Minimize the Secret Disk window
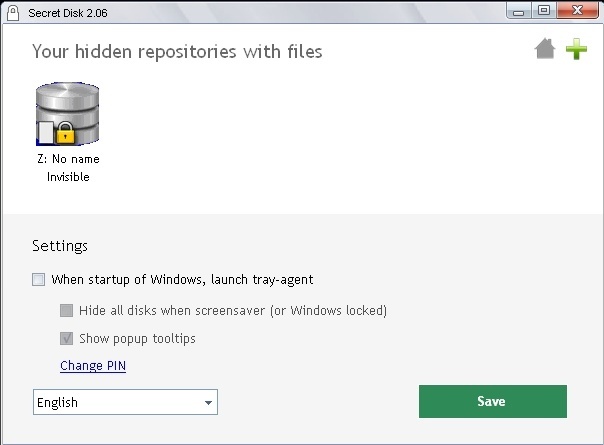604x445 pixels. (519, 11)
